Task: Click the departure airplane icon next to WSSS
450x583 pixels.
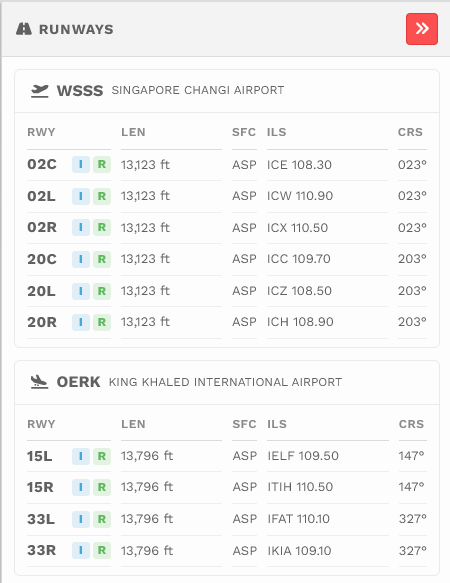Action: (39, 90)
